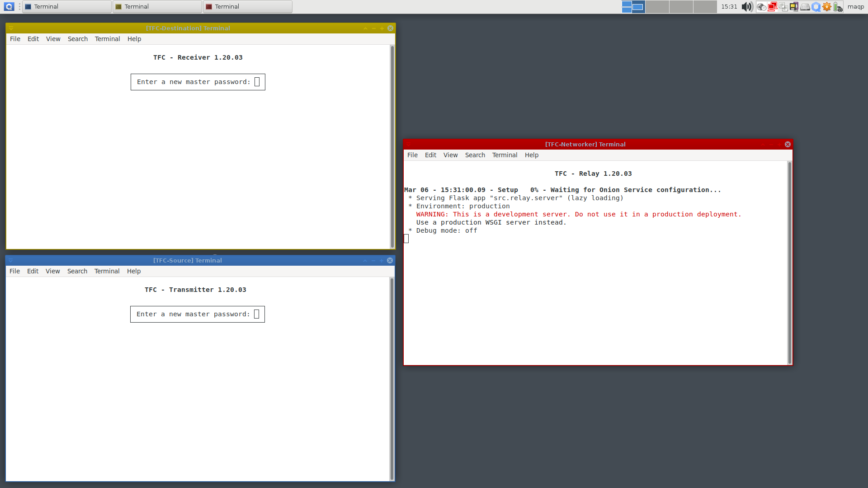
Task: Switch to the third workspace in pager
Action: coord(681,7)
